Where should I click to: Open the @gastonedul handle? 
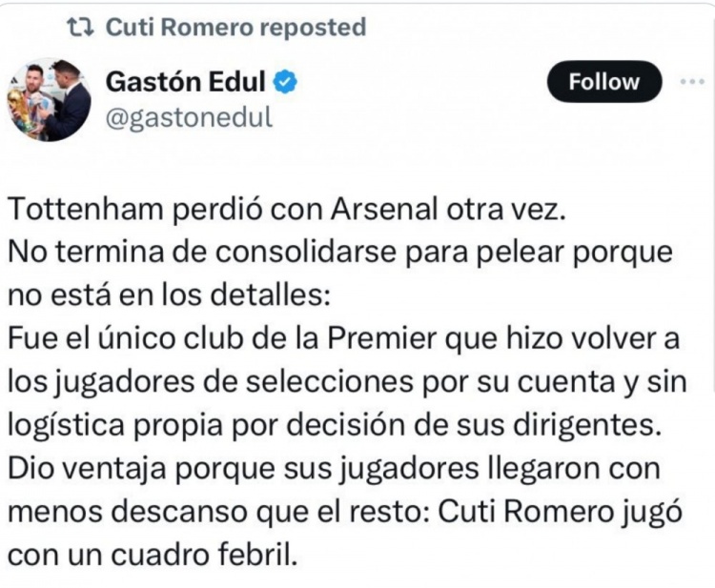click(x=187, y=117)
